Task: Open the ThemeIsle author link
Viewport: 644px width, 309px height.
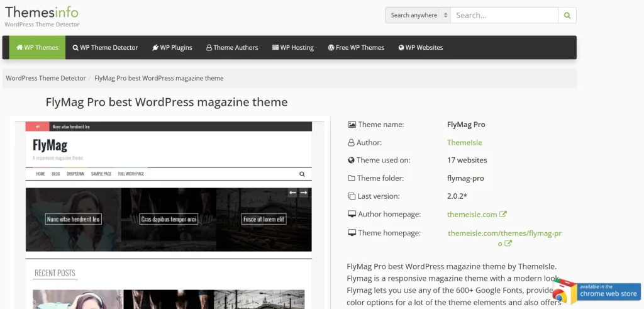Action: click(465, 143)
